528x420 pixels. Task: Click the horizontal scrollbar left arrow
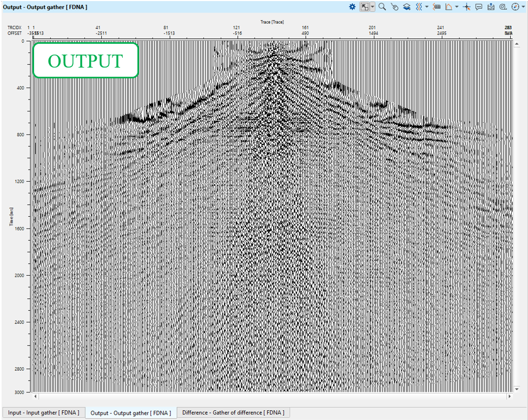point(36,396)
